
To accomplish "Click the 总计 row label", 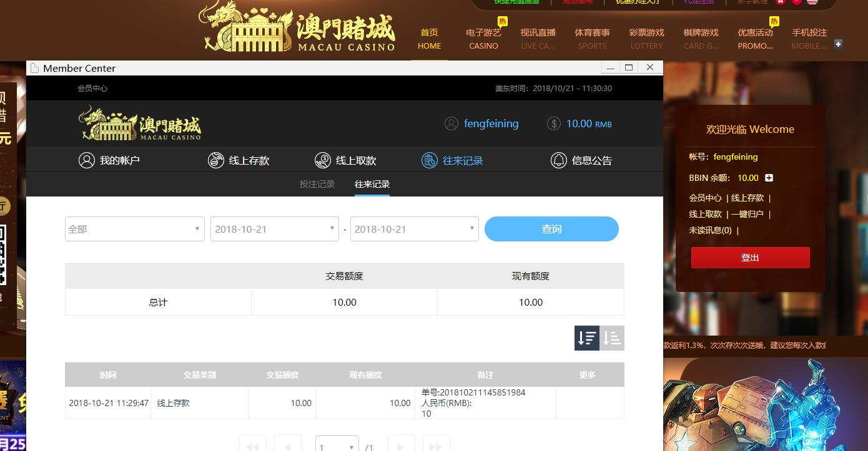I will pos(158,303).
